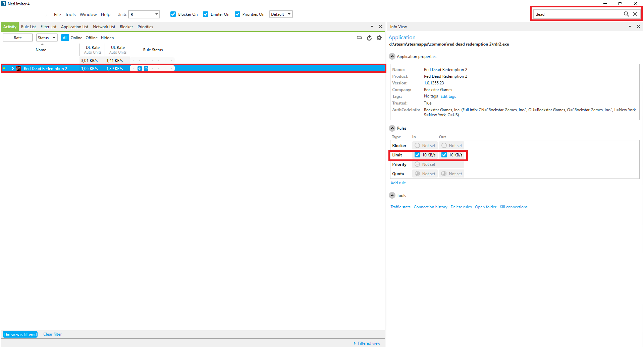Open the Help menu
Screen dimensions: 644x348
coord(106,14)
